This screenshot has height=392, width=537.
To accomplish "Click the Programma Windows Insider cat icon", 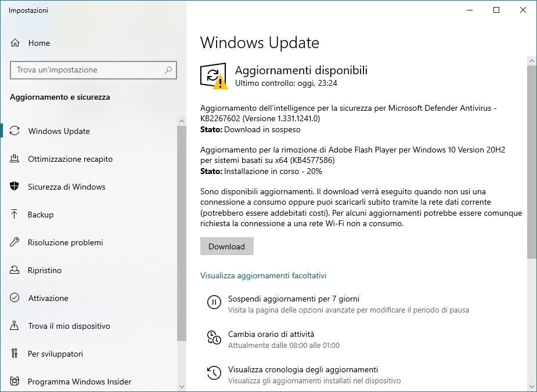I will click(15, 381).
